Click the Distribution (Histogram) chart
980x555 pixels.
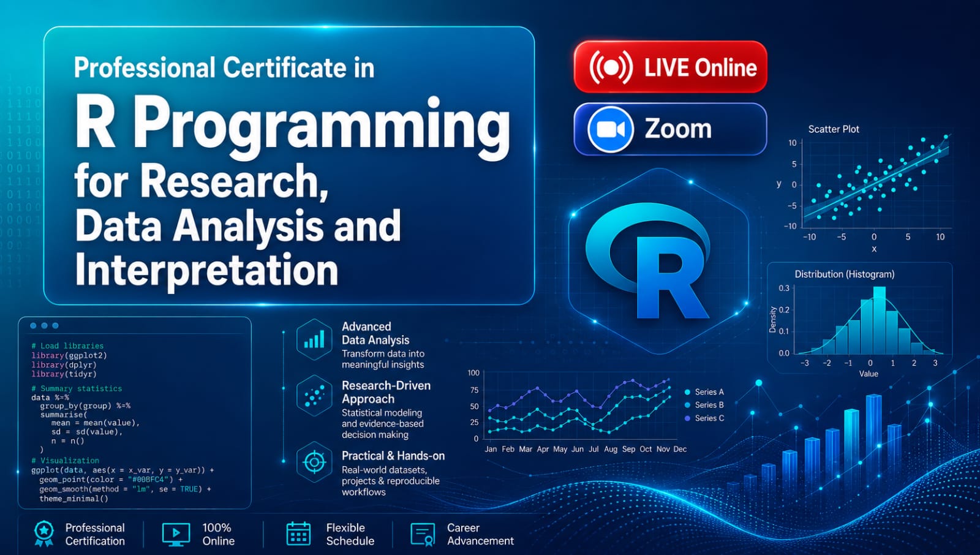coord(860,319)
